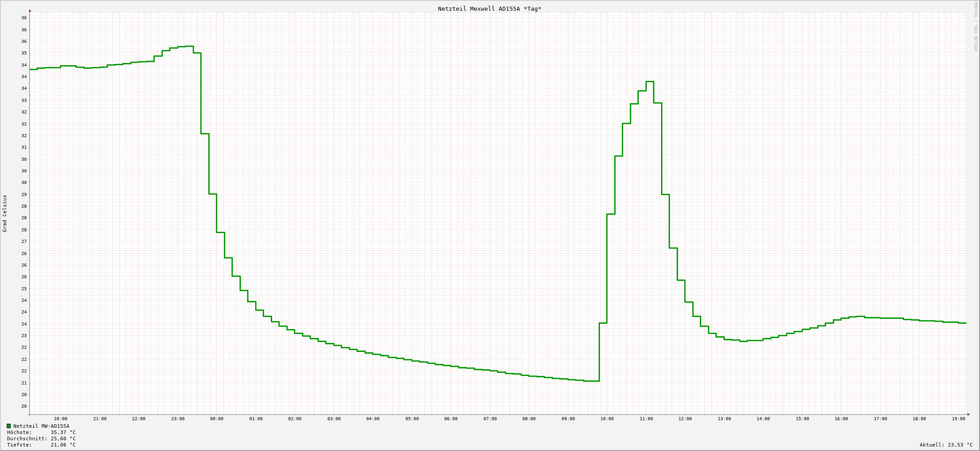Click the 00:00 time axis label
This screenshot has height=451, width=980.
217,419
